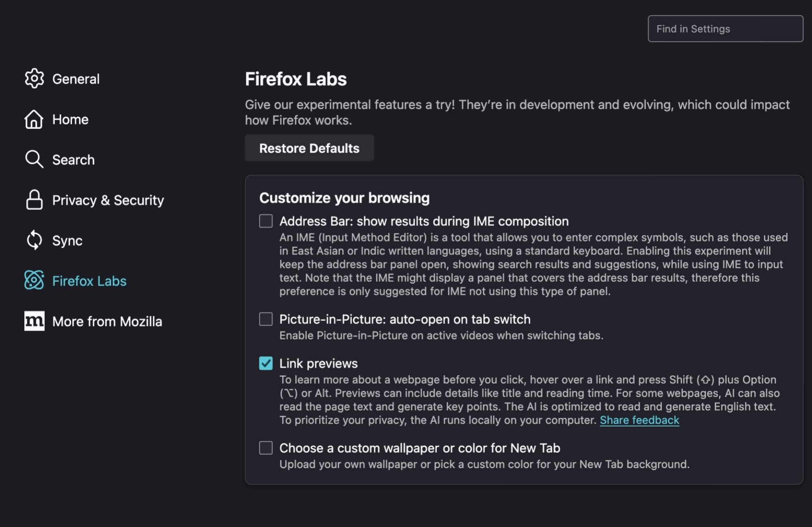Check Choose a custom wallpaper for New Tab
Screen dimensions: 812x527
(266, 448)
